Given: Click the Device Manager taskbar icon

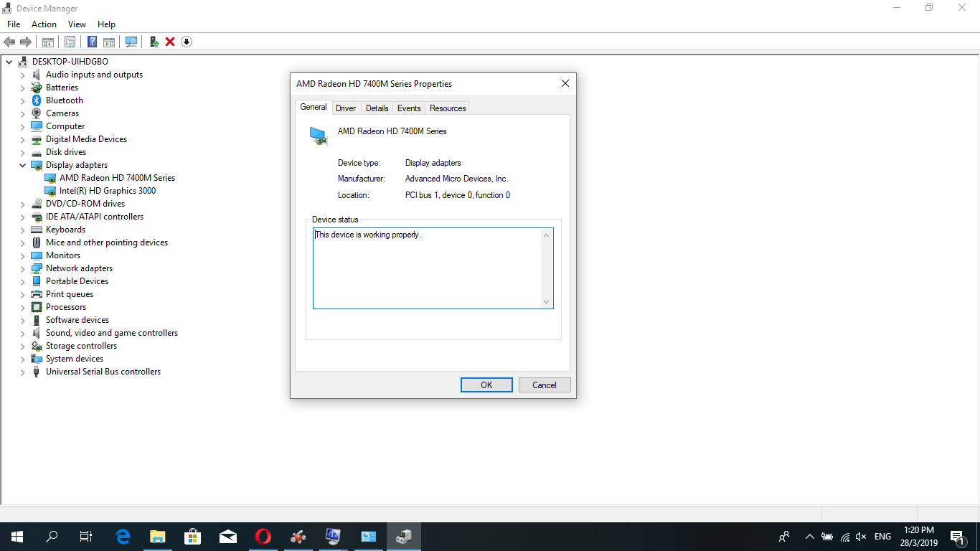Looking at the screenshot, I should [x=404, y=537].
